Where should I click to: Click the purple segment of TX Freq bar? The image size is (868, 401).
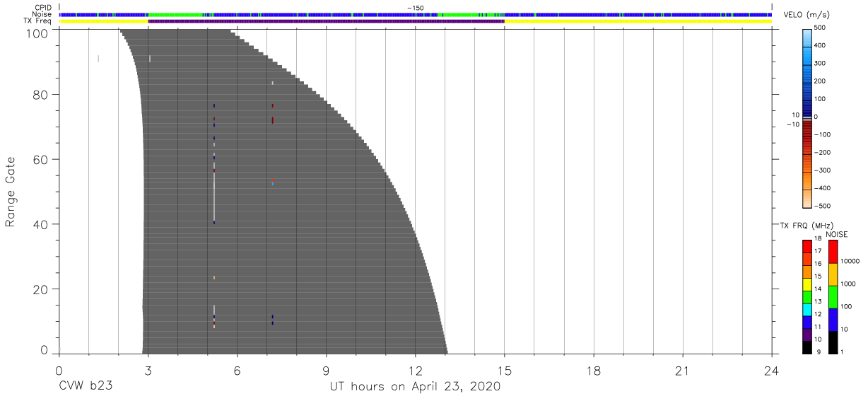pyautogui.click(x=326, y=21)
